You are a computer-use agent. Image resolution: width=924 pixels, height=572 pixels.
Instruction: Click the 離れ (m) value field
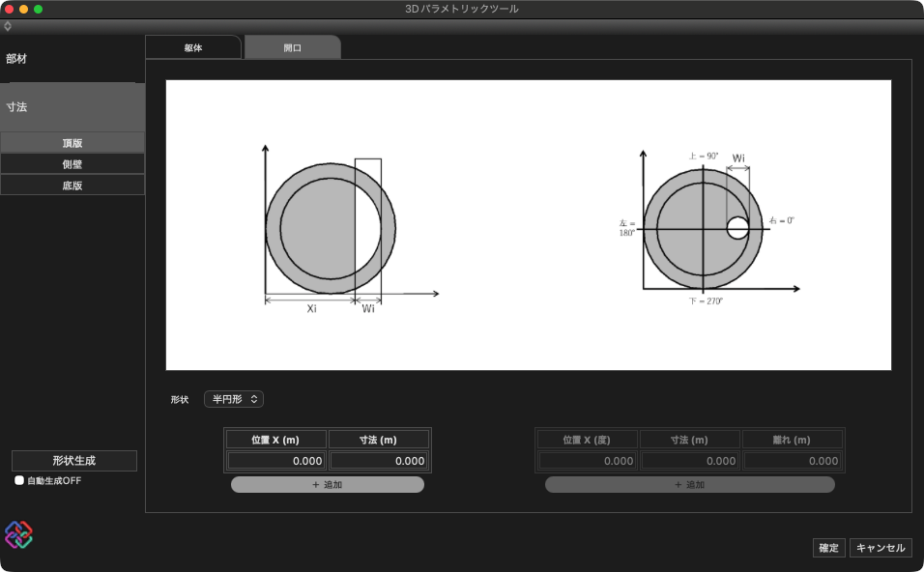[x=793, y=461]
